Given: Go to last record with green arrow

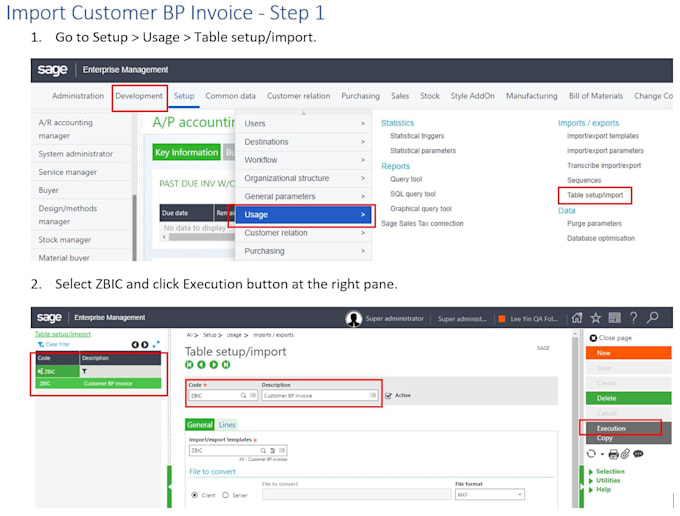Looking at the screenshot, I should click(x=226, y=365).
